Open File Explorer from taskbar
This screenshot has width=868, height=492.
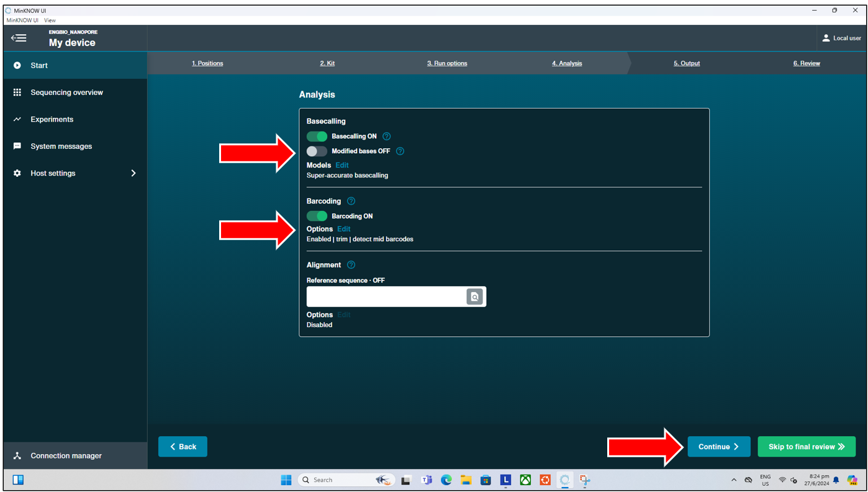tap(466, 480)
